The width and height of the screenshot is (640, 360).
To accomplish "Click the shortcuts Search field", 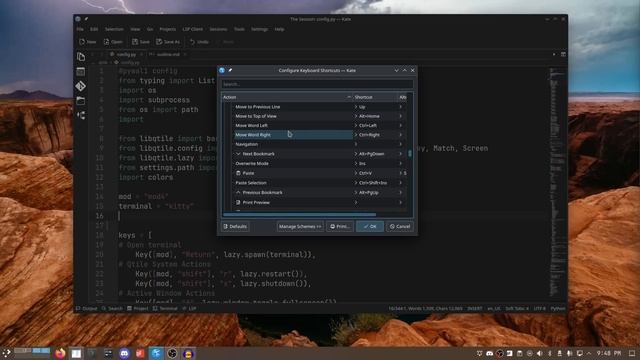I will (x=317, y=84).
